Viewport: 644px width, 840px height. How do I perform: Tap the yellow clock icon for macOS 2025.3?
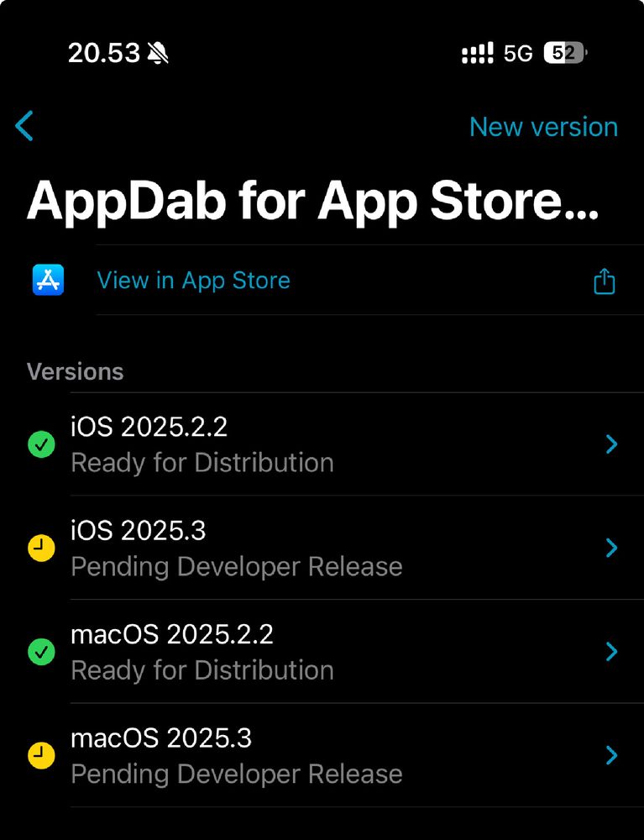click(x=41, y=755)
